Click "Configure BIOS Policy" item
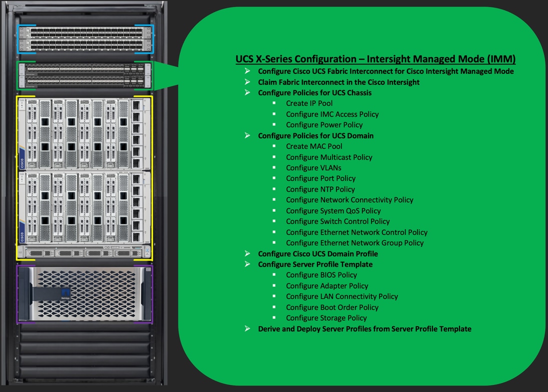The width and height of the screenshot is (548, 392). click(x=321, y=275)
